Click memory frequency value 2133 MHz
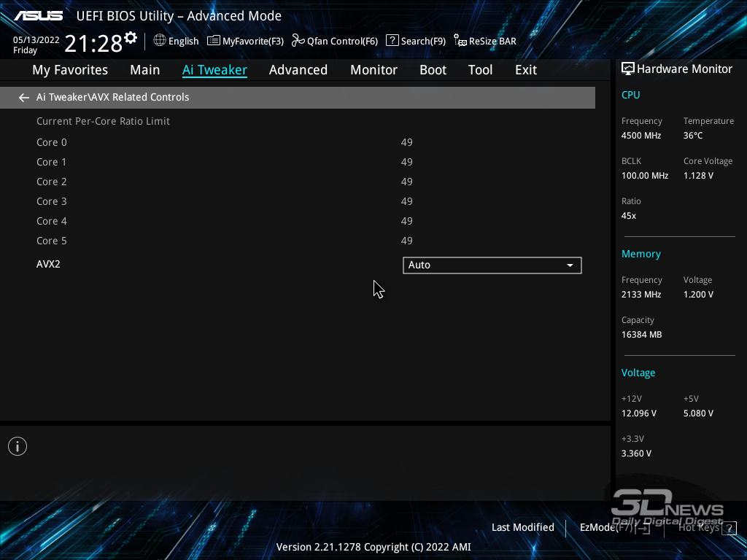 tap(640, 295)
